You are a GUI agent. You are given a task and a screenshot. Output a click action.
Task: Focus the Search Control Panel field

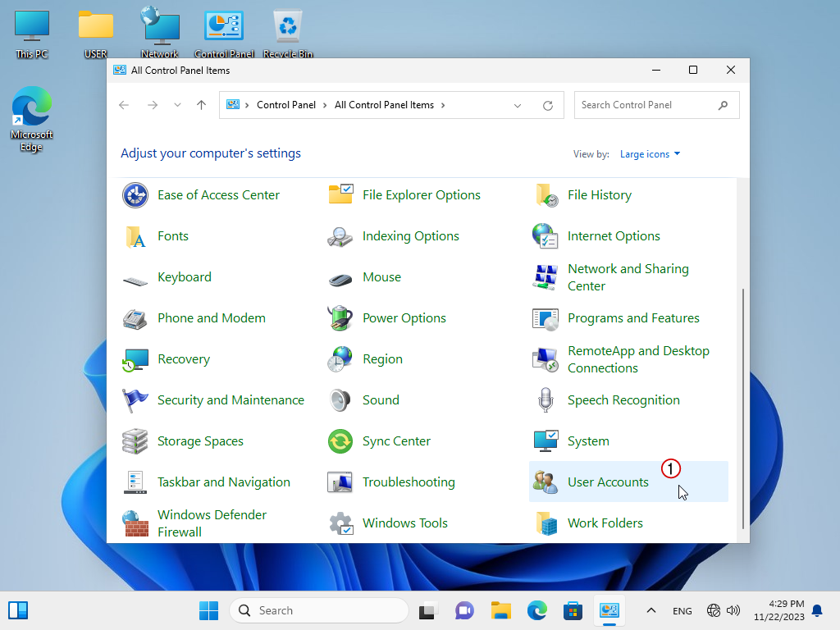click(x=644, y=105)
